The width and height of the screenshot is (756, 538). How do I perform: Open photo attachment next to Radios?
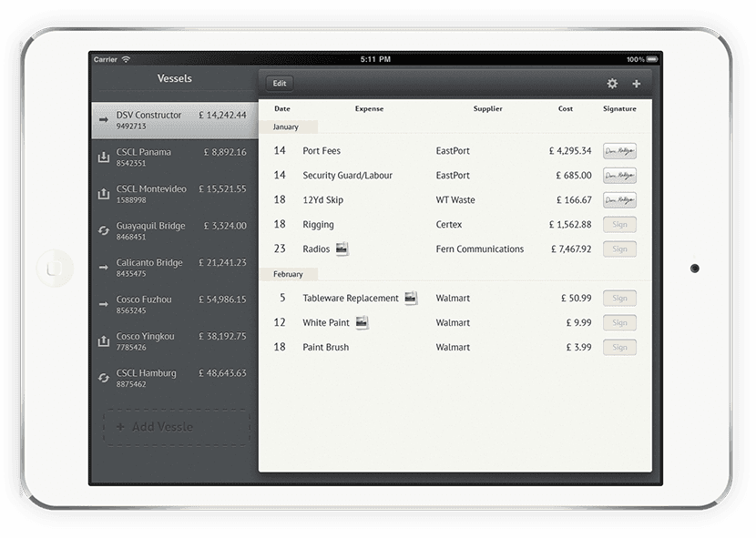342,249
